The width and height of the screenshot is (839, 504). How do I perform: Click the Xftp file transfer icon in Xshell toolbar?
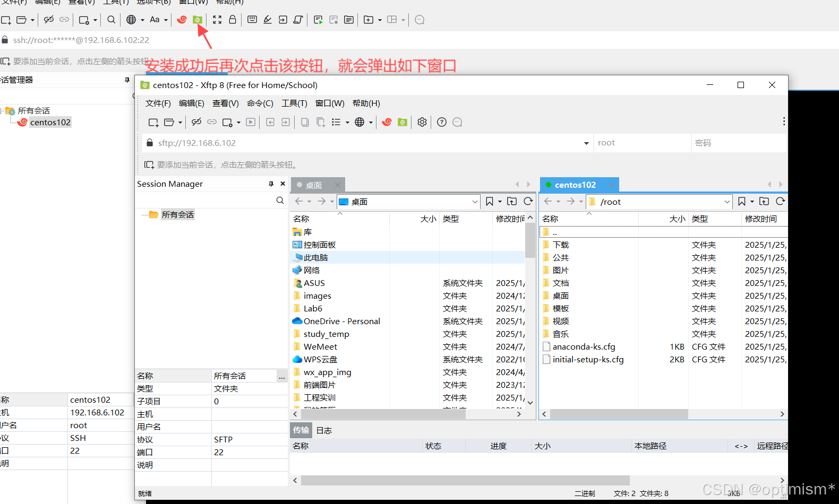coord(197,20)
